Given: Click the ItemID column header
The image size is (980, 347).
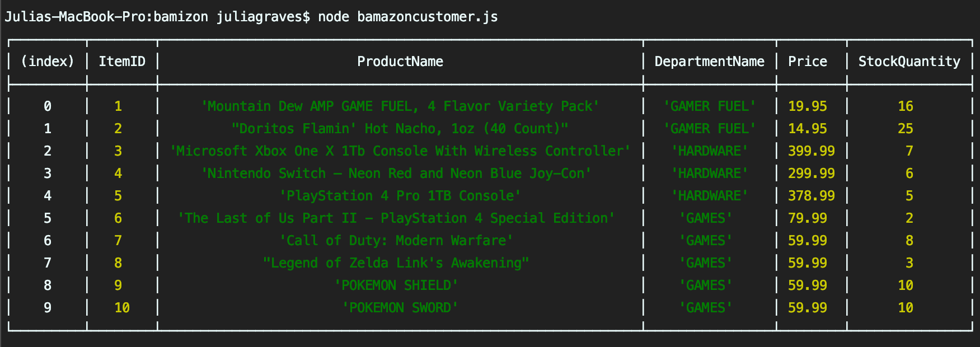Looking at the screenshot, I should click(122, 62).
